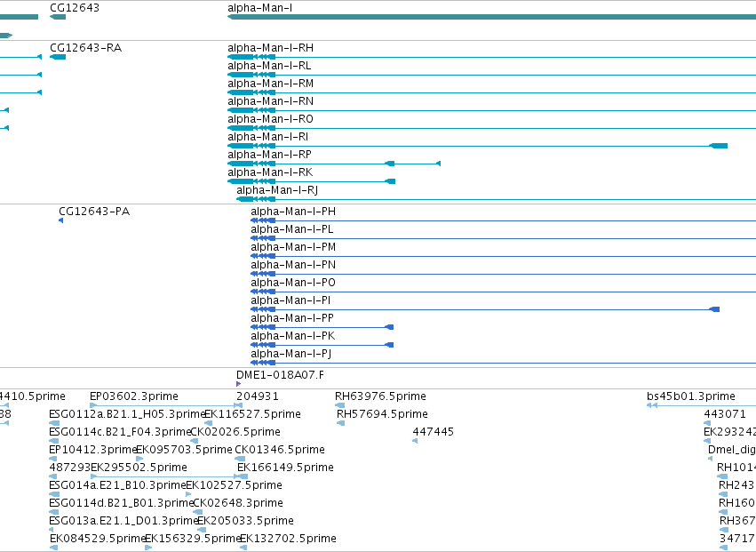Click the CG12643 gene label
756x552 pixels.
coord(75,8)
